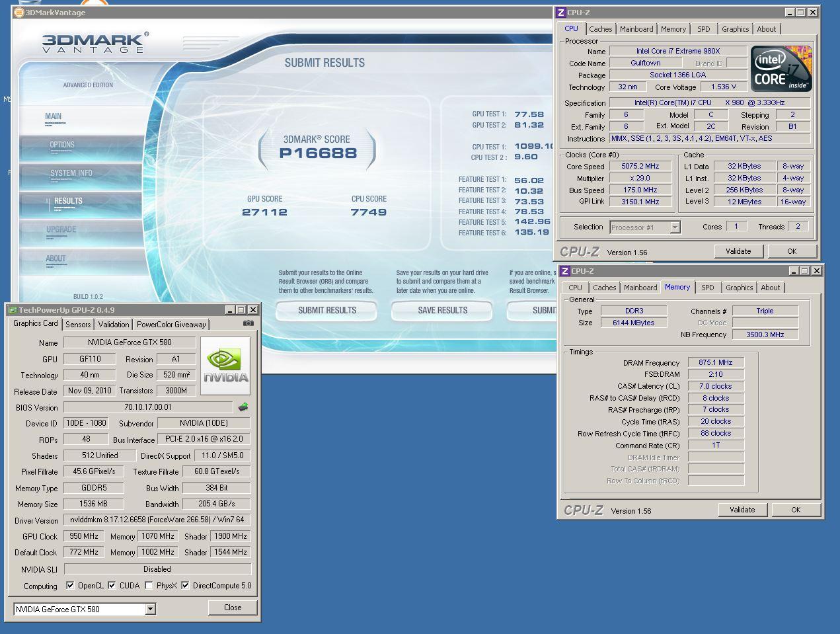Click the GPU-Z title bar icon
The width and height of the screenshot is (840, 634).
click(12, 309)
